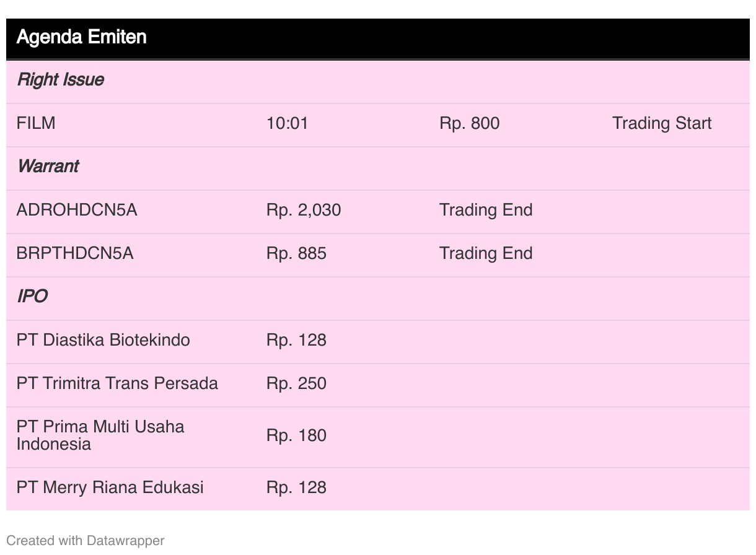Viewport: 756px width, 555px height.
Task: Select the Right Issue section heading
Action: pyautogui.click(x=60, y=80)
